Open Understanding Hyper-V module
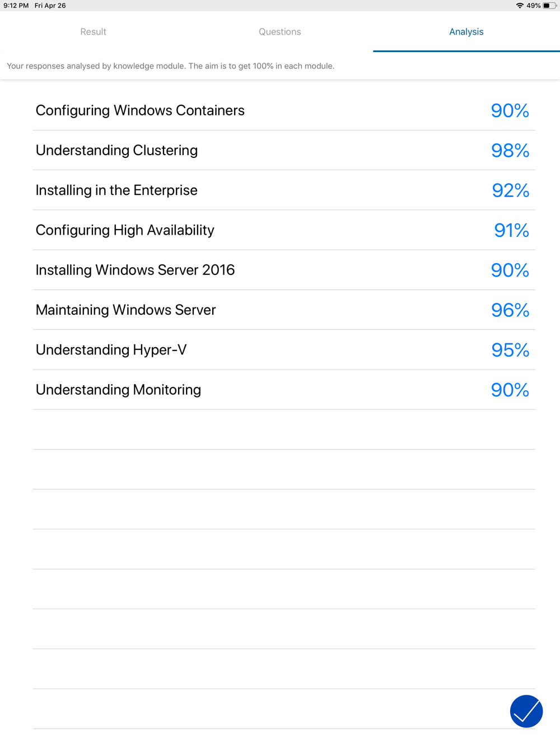This screenshot has height=747, width=560. pyautogui.click(x=284, y=350)
